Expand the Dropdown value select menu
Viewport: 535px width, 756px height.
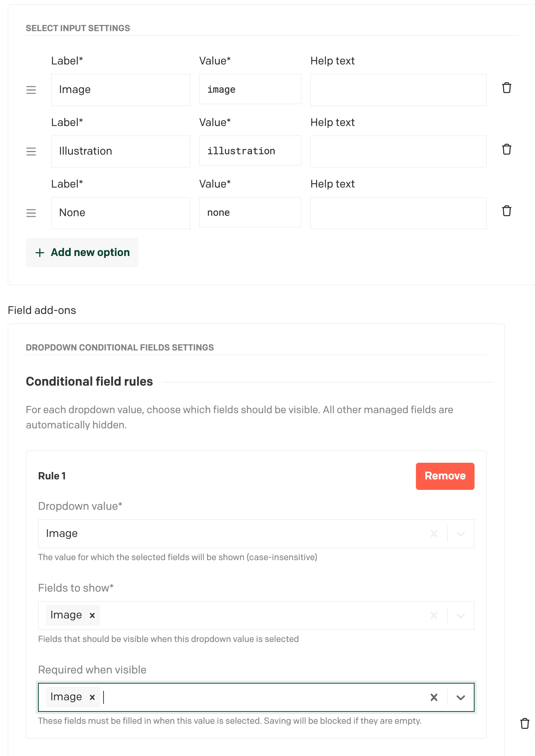(x=461, y=534)
